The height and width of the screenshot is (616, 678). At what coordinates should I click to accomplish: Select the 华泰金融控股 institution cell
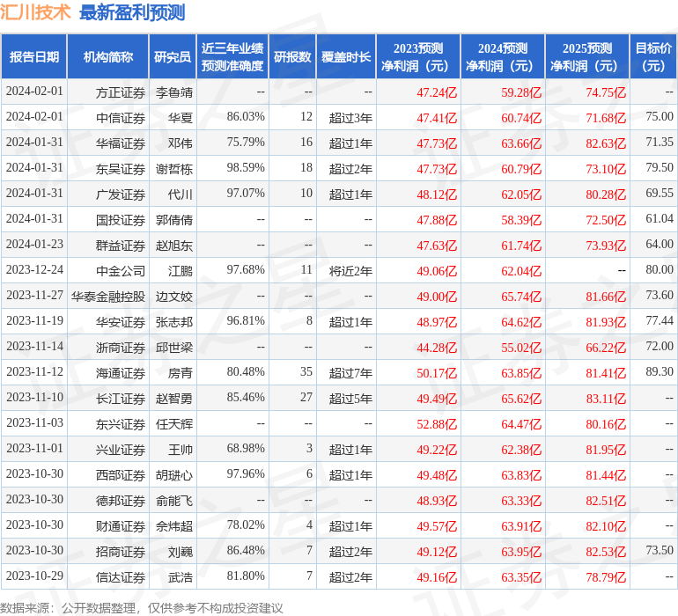point(108,296)
